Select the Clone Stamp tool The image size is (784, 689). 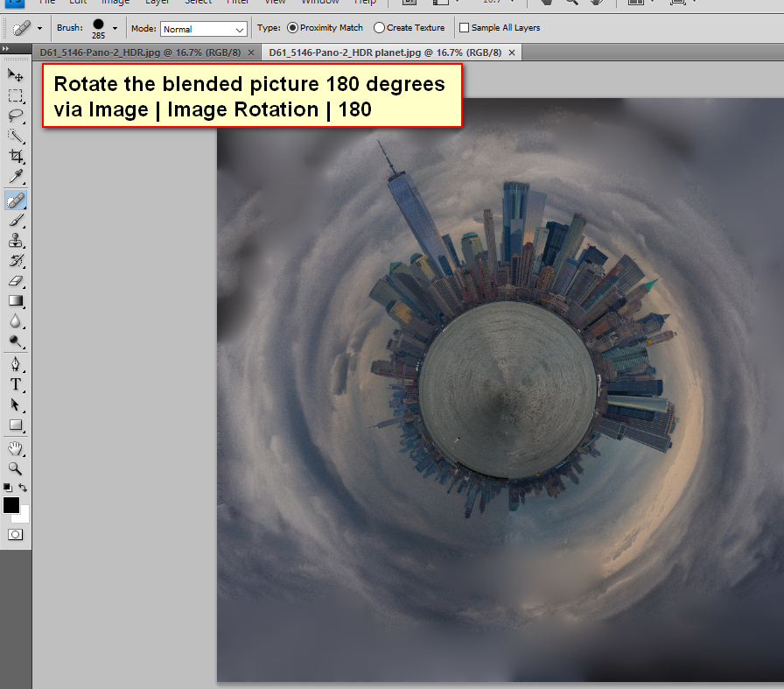16,241
